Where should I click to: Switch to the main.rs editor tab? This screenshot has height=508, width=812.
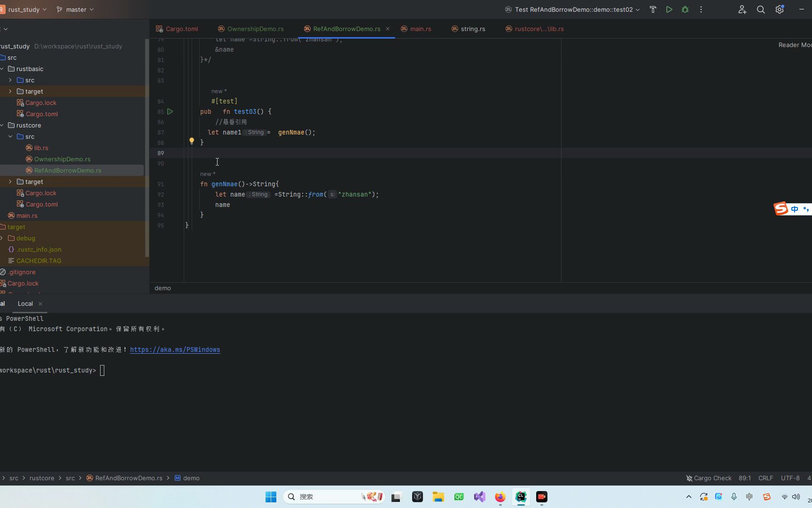pos(416,29)
